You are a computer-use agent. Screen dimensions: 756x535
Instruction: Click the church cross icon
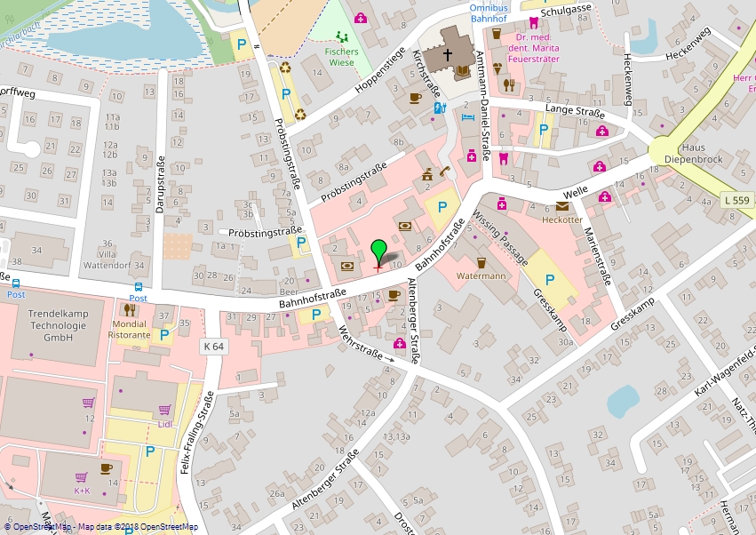pos(448,55)
